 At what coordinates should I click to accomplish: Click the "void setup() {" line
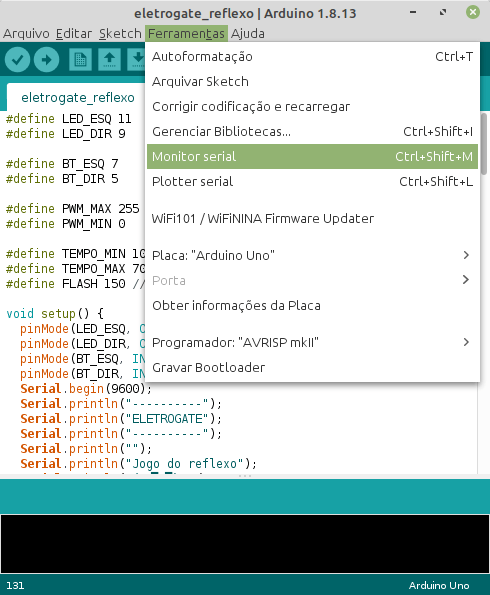click(55, 314)
